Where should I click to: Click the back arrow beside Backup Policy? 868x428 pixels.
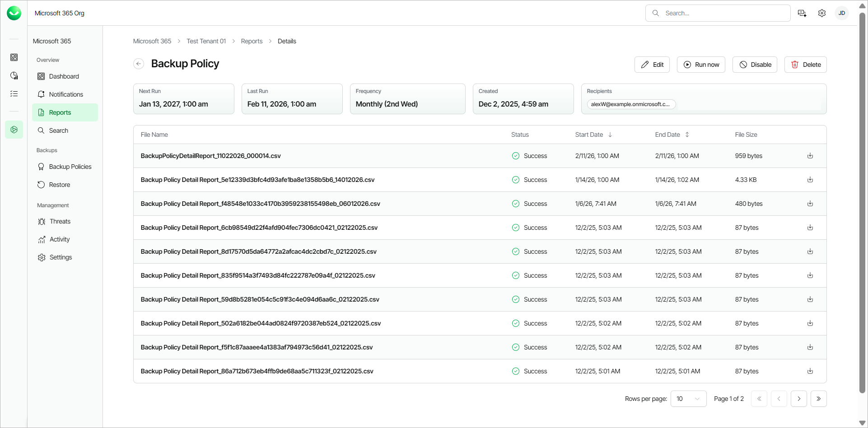(139, 64)
